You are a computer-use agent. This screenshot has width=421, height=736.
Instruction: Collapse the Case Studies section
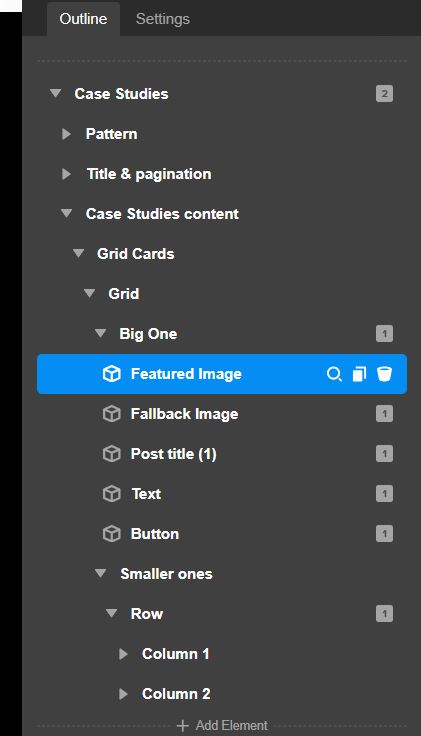point(55,93)
